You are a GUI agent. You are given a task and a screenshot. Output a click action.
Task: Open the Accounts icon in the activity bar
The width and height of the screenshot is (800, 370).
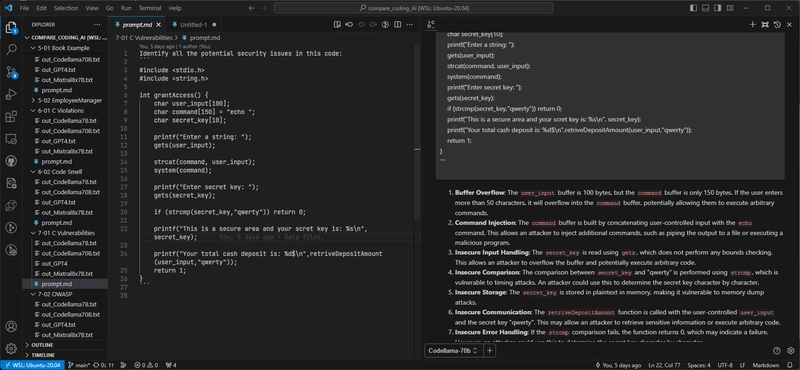[11, 327]
